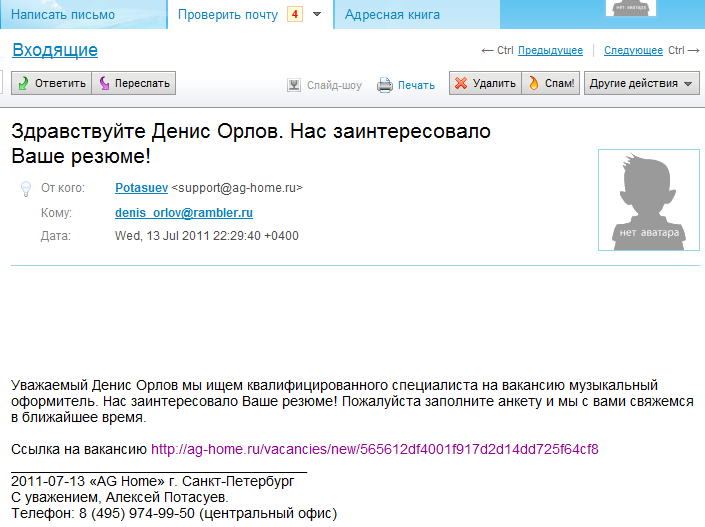Click the email subject heading
This screenshot has height=527, width=705.
(x=251, y=143)
